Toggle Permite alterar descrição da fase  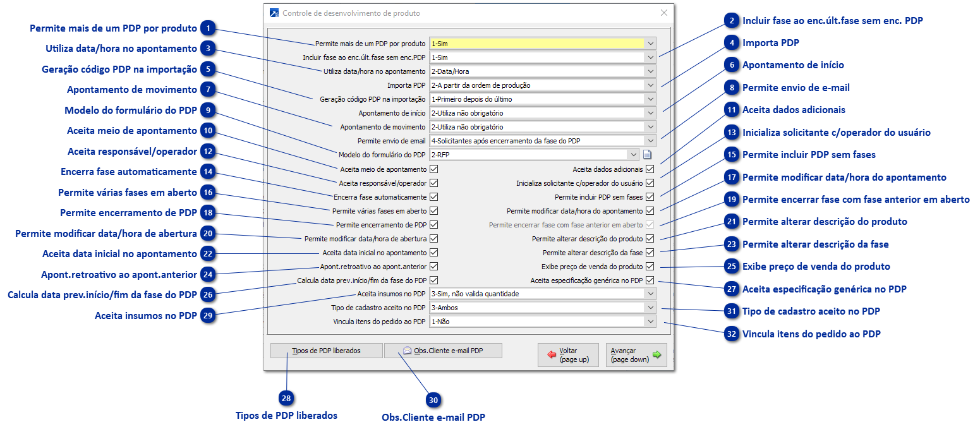pyautogui.click(x=650, y=253)
